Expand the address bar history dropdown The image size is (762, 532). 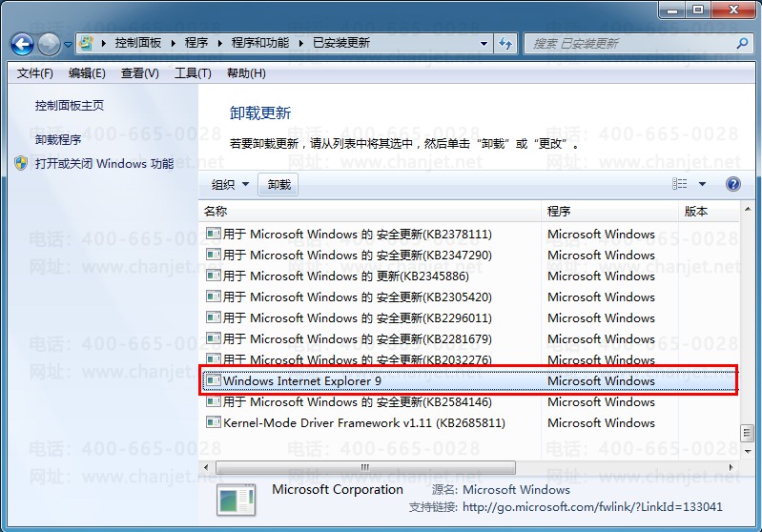[484, 44]
